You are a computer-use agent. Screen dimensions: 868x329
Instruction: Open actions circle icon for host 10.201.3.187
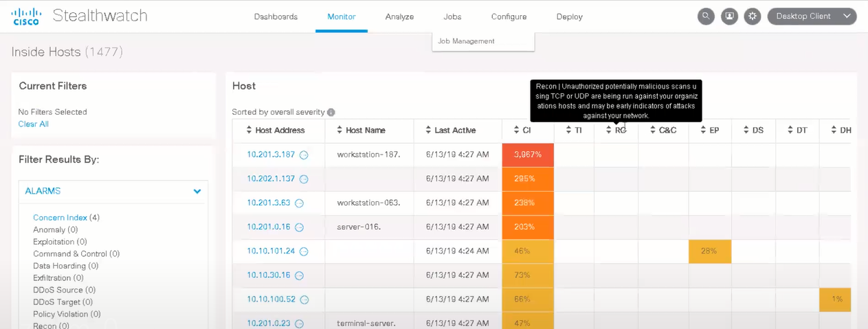tap(304, 155)
